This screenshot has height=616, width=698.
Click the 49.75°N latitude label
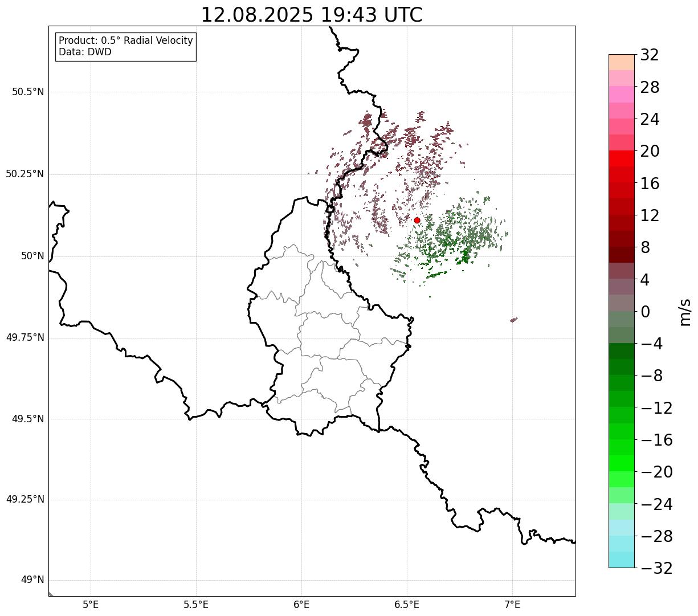click(25, 337)
